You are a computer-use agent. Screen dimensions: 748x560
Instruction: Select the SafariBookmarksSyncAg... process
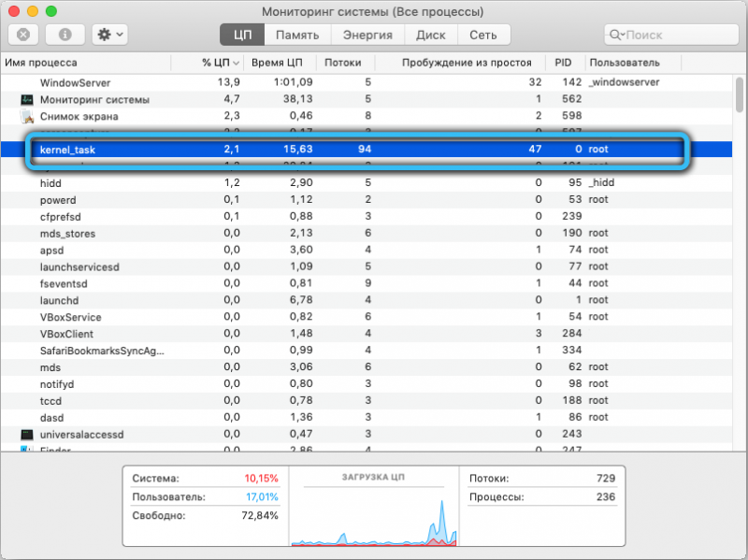tap(367, 351)
